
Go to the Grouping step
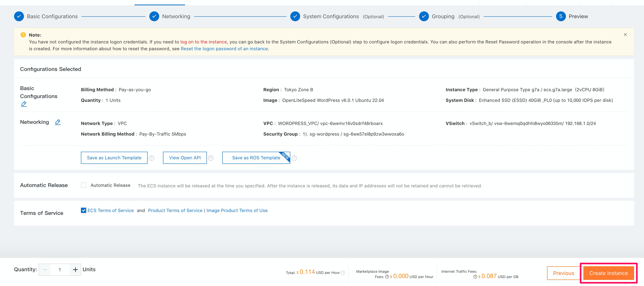pyautogui.click(x=443, y=16)
